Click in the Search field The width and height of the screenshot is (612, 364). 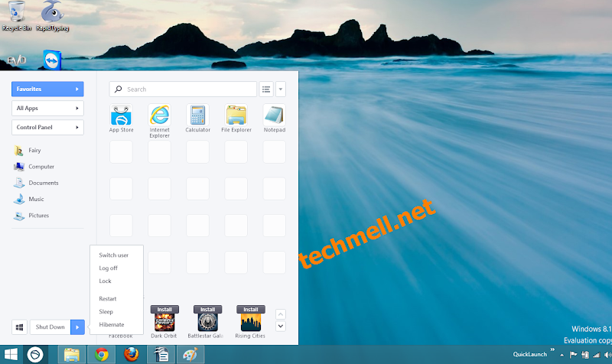[x=183, y=89]
